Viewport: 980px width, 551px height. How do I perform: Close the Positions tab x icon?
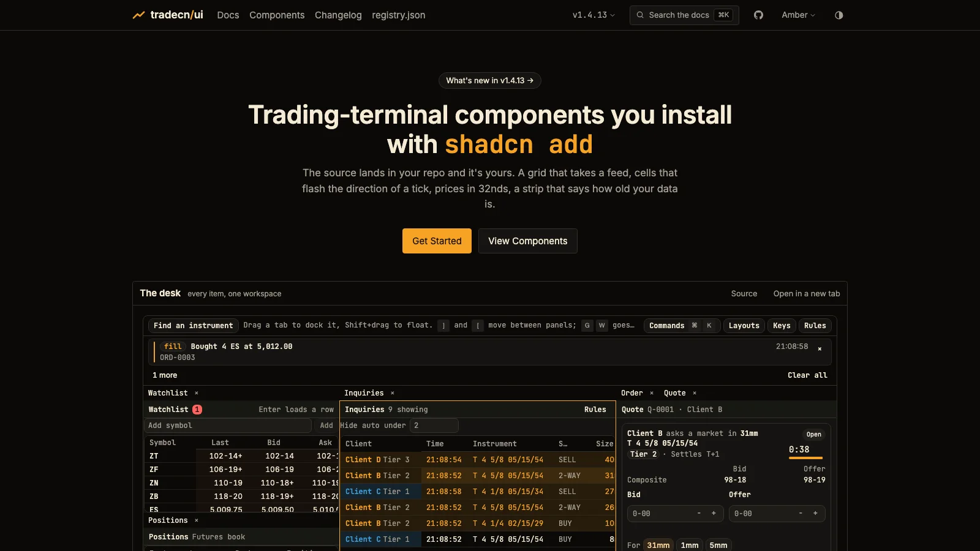tap(196, 520)
